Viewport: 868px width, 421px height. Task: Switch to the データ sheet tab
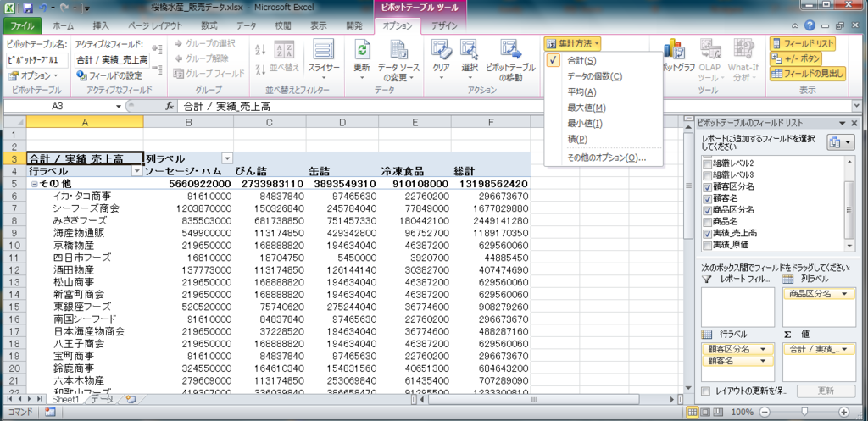click(103, 399)
